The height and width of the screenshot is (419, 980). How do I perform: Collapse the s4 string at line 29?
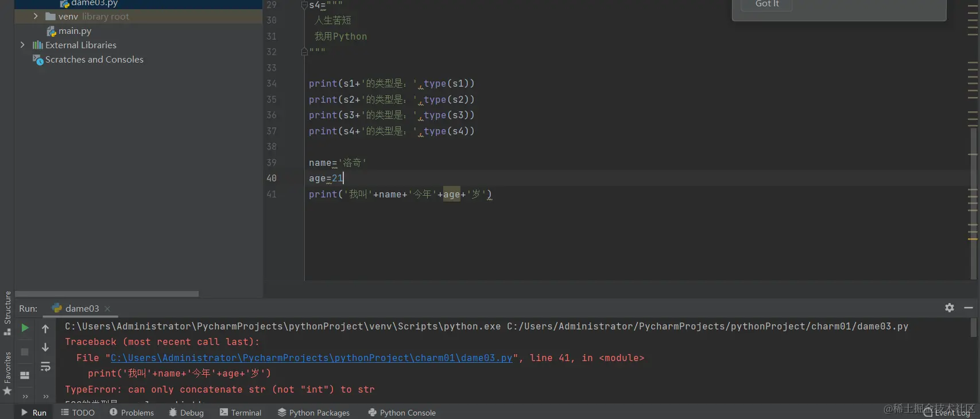(x=304, y=5)
